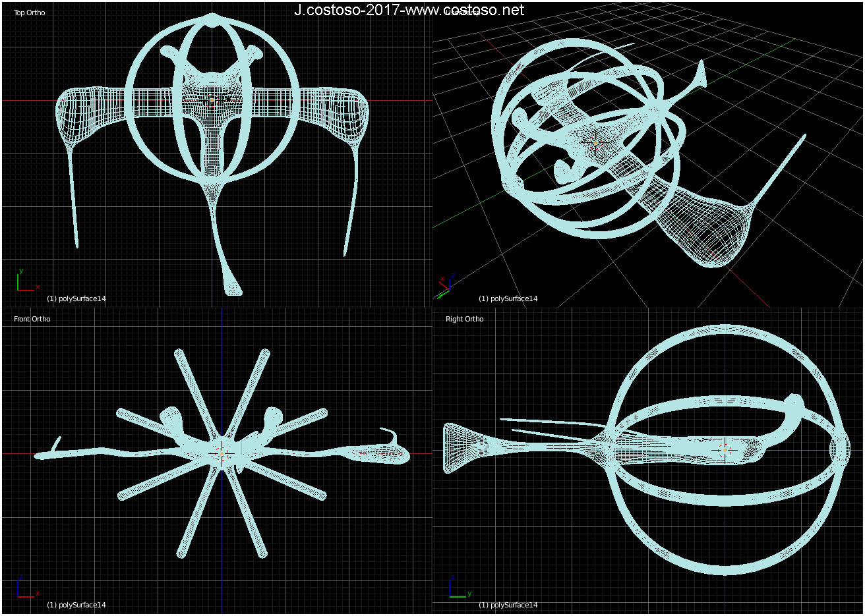Screen dimensions: 865x616
Task: Click the 3D cursor in Top Ortho view
Action: tap(211, 101)
